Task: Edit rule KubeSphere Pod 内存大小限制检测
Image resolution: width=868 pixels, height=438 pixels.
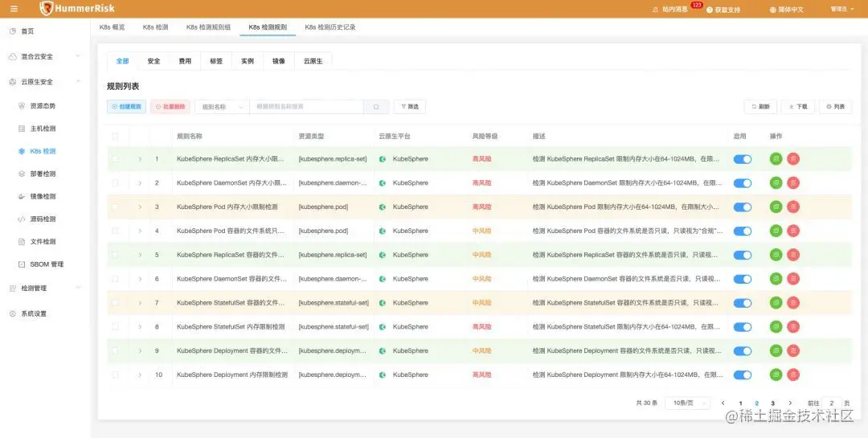Action: (x=776, y=207)
